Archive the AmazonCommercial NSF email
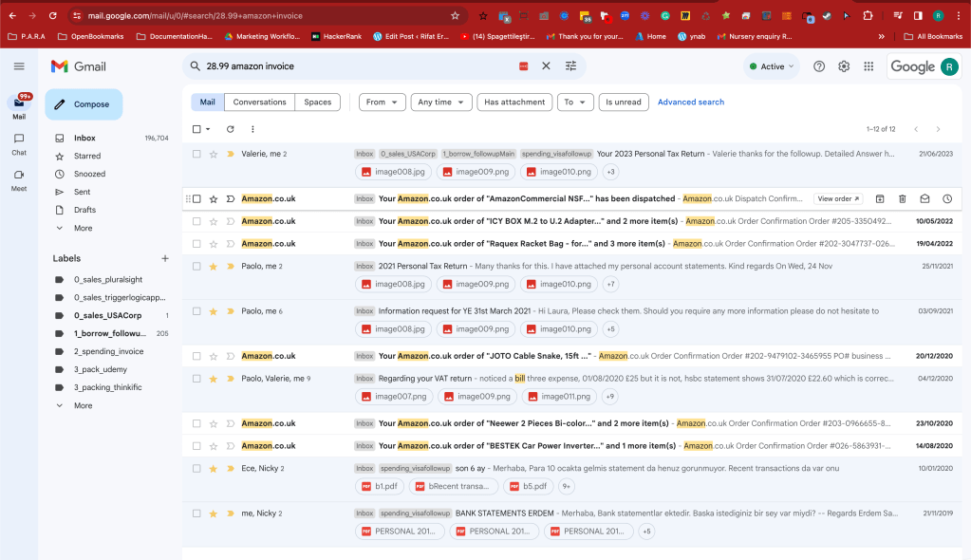Viewport: 971px width, 560px height. coord(880,199)
